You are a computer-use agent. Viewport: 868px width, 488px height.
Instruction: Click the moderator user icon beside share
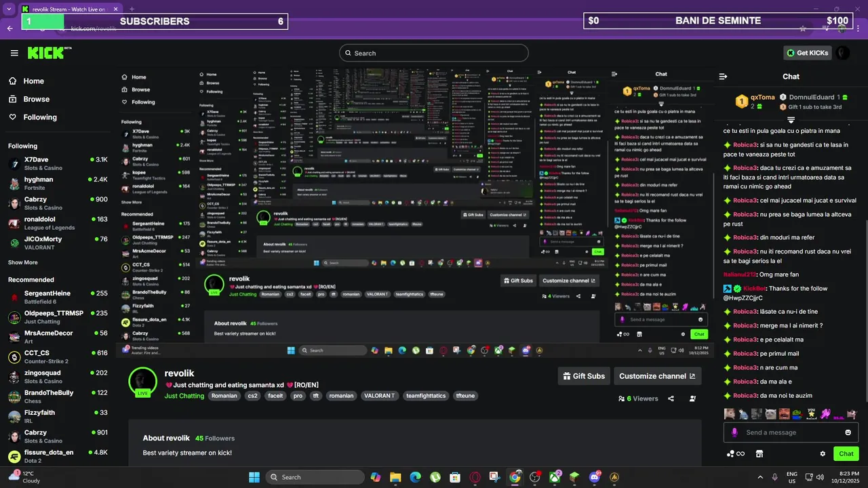coord(692,399)
